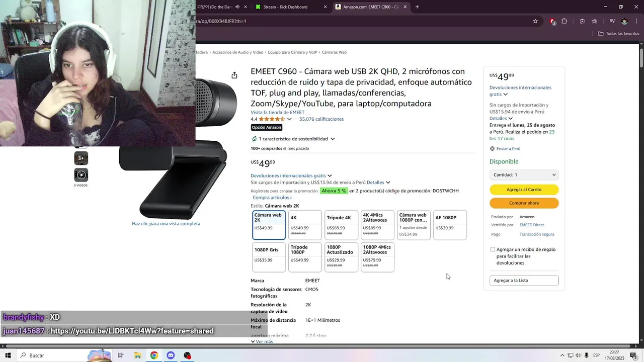Click the share icon above product image

point(234,75)
